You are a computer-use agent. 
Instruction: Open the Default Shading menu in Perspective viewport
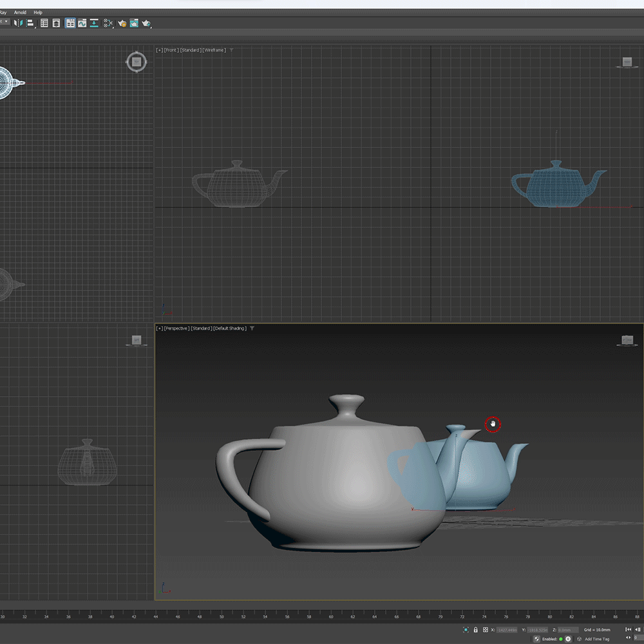(x=230, y=328)
